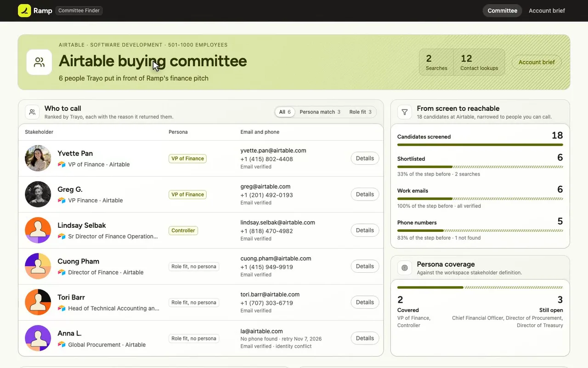Image resolution: width=588 pixels, height=368 pixels.
Task: Click phone number +1 (707) 303-6719
Action: click(x=266, y=303)
